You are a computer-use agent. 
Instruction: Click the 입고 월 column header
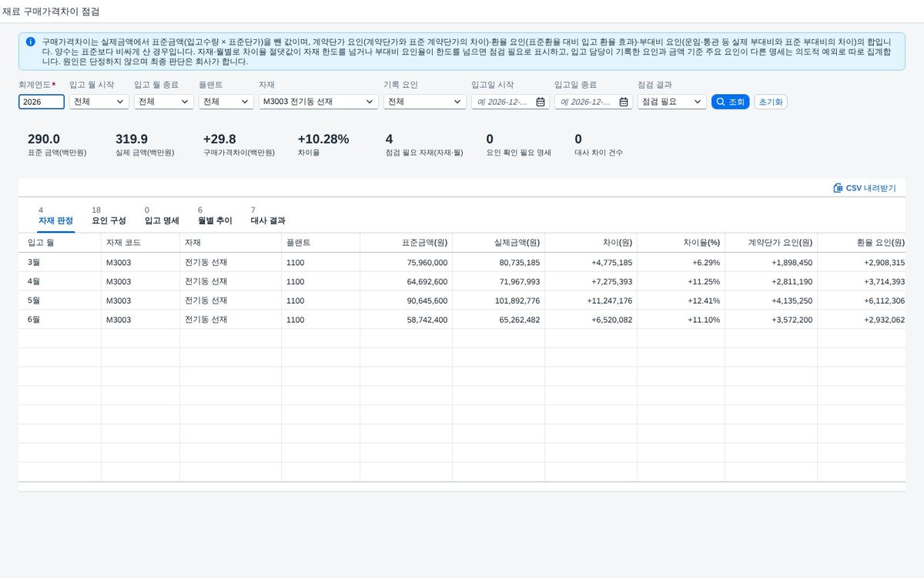coord(60,243)
